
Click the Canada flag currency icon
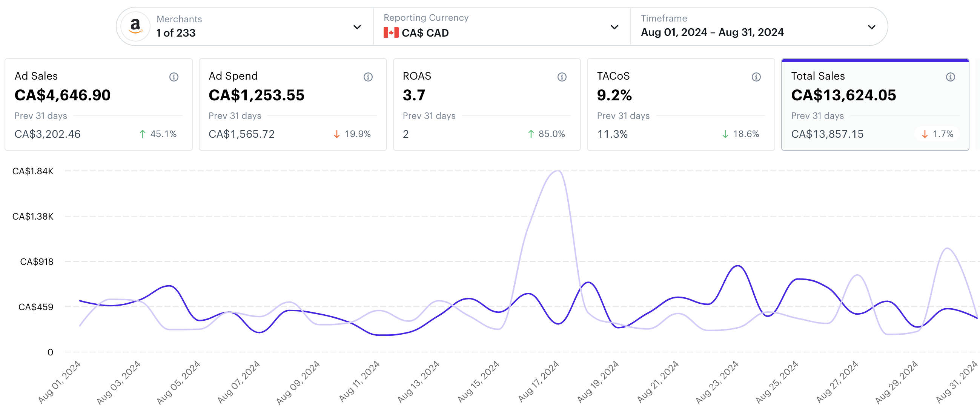391,33
